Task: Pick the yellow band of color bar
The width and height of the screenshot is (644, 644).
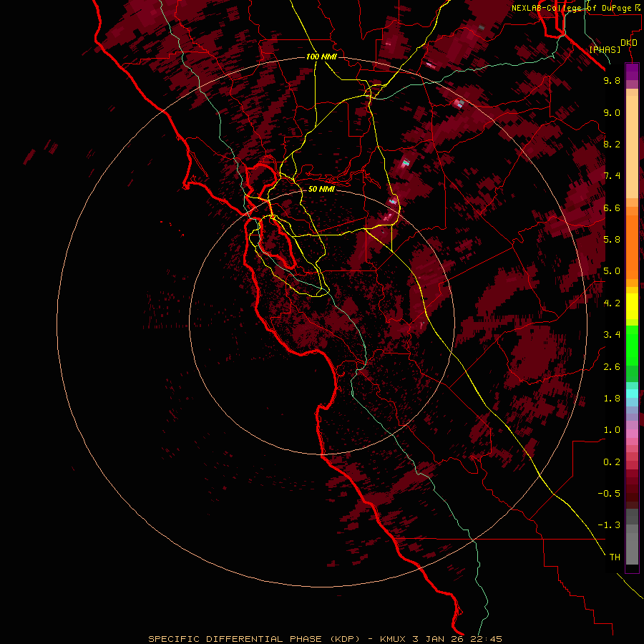Action: click(x=632, y=306)
